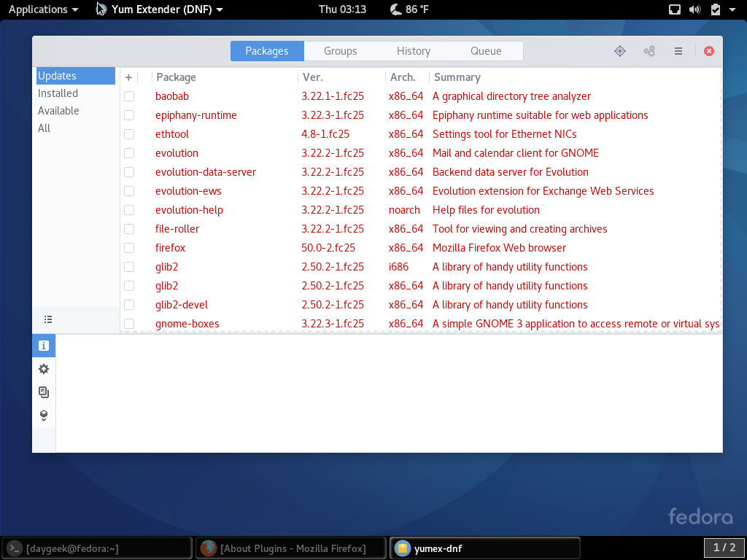Image resolution: width=747 pixels, height=560 pixels.
Task: Click the noarch architecture cell
Action: coord(404,210)
